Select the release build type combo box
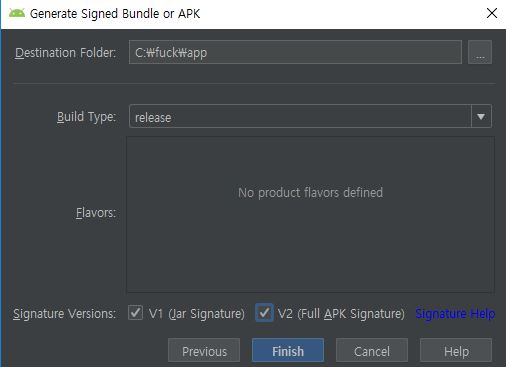Viewport: 506px width, 367px height. click(x=310, y=116)
